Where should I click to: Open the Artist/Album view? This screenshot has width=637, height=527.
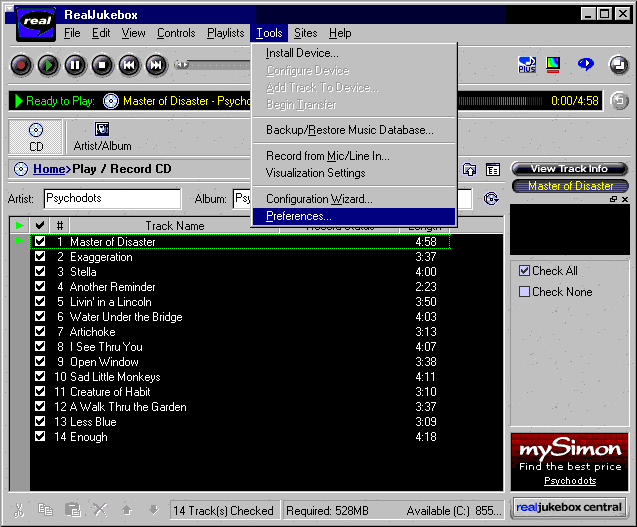(102, 137)
